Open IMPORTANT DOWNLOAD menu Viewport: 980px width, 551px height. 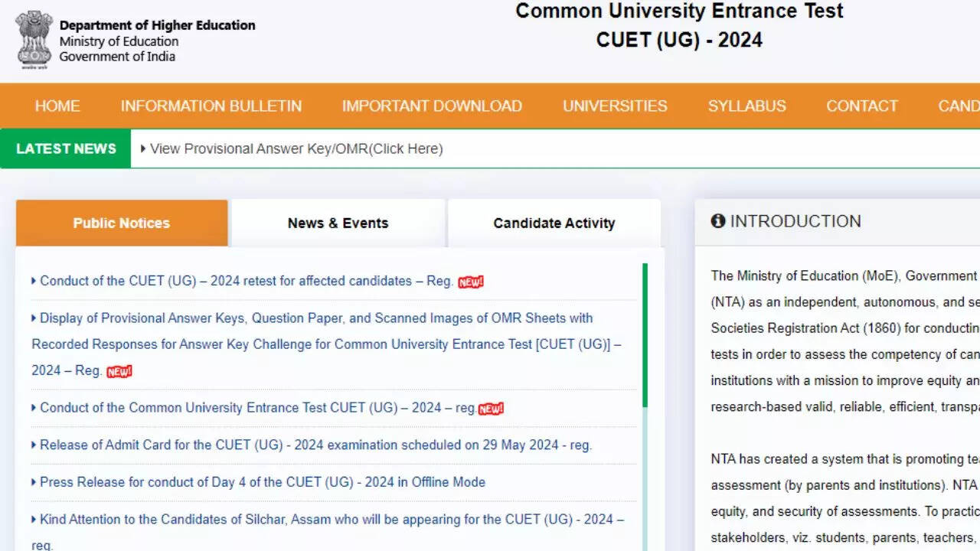(432, 106)
